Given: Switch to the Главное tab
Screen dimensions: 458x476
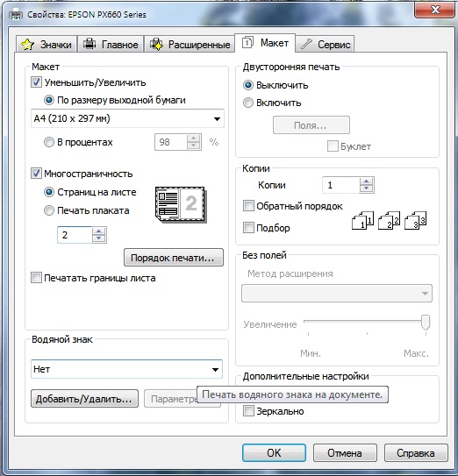Looking at the screenshot, I should pyautogui.click(x=111, y=45).
